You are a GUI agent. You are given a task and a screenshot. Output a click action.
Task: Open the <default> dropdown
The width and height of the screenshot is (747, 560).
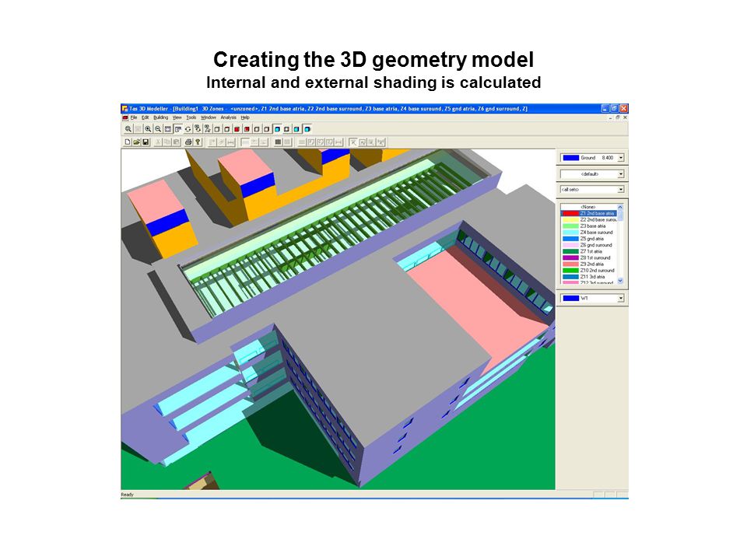click(x=621, y=173)
